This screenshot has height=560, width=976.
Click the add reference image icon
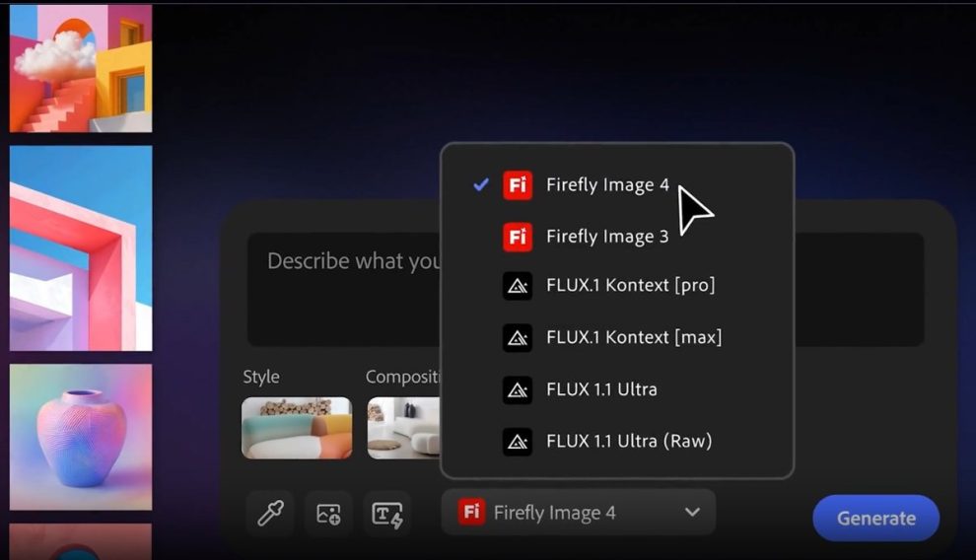coord(328,514)
